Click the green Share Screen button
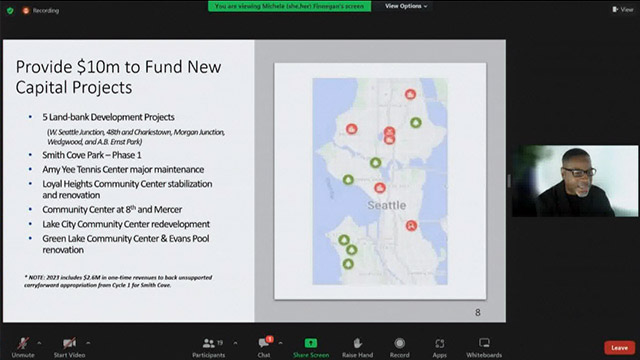640x360 pixels. point(311,347)
